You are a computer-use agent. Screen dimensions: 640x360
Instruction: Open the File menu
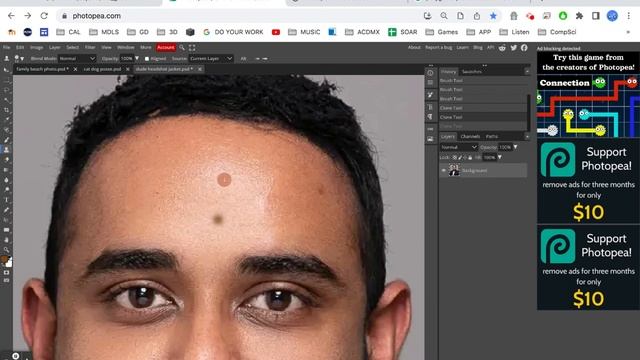(x=7, y=48)
